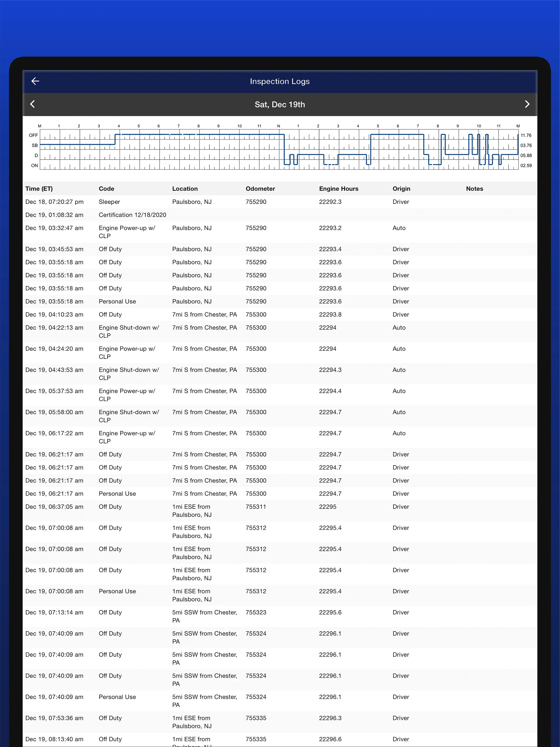Click engine hours 22293.8 cell
The width and height of the screenshot is (560, 747).
tap(330, 315)
